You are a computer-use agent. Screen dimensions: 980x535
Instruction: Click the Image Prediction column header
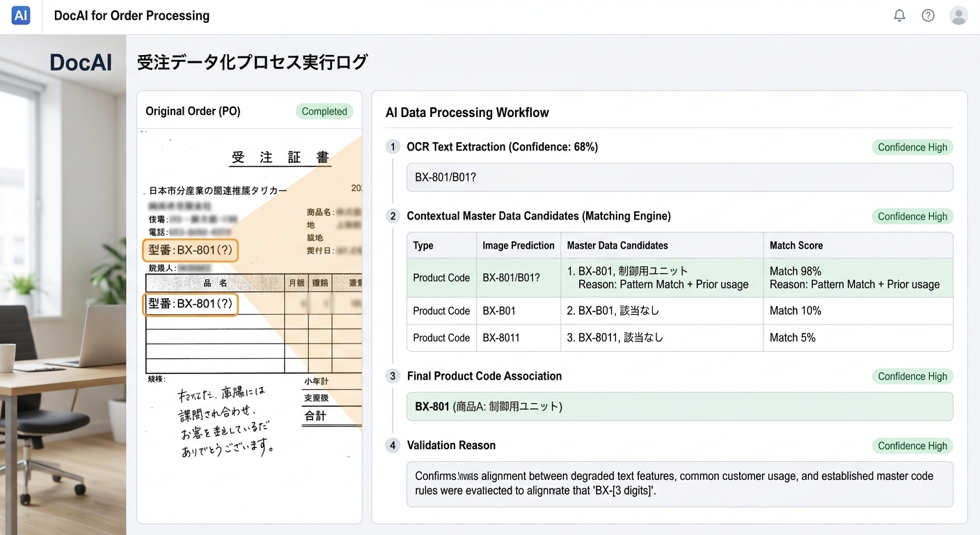pyautogui.click(x=519, y=245)
